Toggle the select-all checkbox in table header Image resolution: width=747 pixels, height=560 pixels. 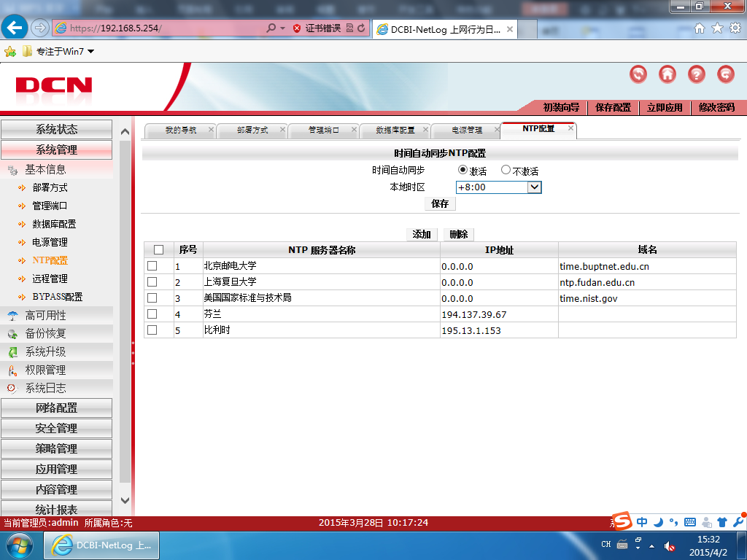pyautogui.click(x=158, y=249)
